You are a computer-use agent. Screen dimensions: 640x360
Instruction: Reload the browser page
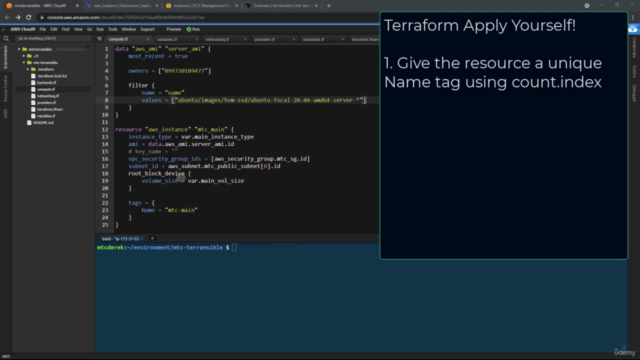coord(29,18)
